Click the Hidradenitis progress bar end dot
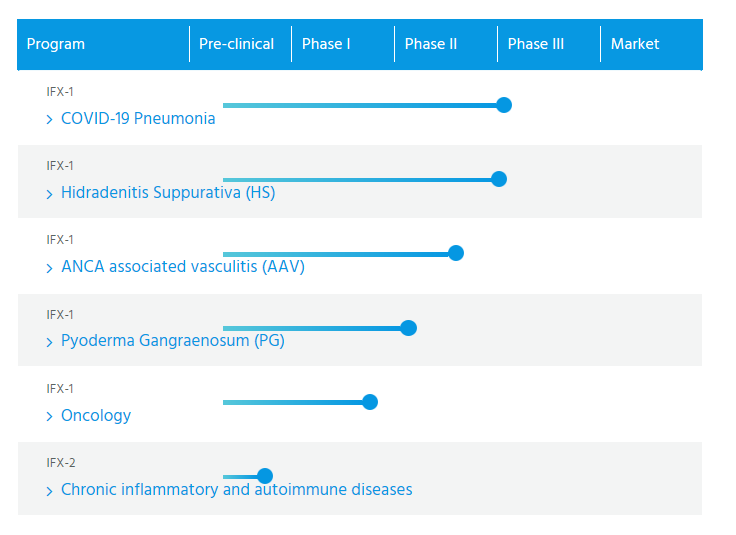 coord(499,179)
